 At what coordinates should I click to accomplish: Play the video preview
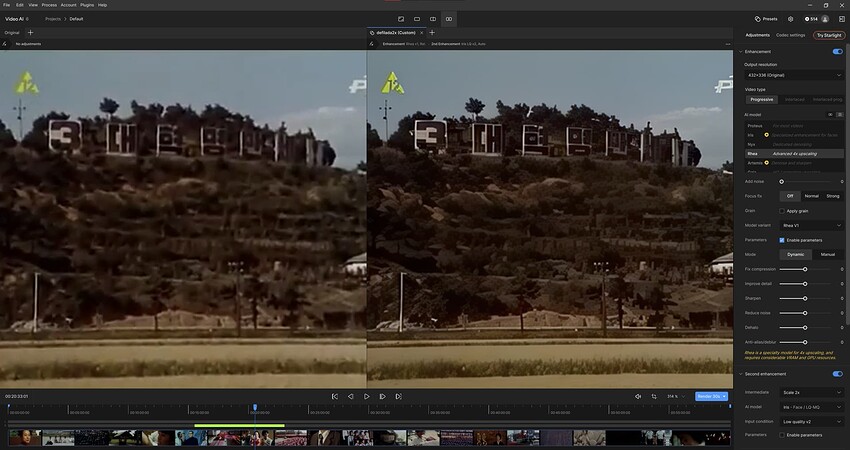tap(366, 396)
